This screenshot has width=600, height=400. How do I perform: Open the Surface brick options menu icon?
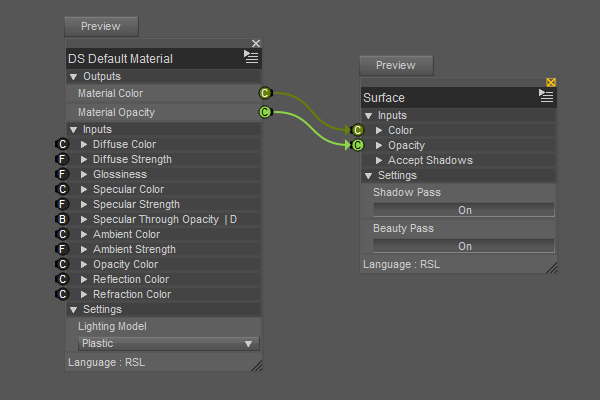pos(546,96)
